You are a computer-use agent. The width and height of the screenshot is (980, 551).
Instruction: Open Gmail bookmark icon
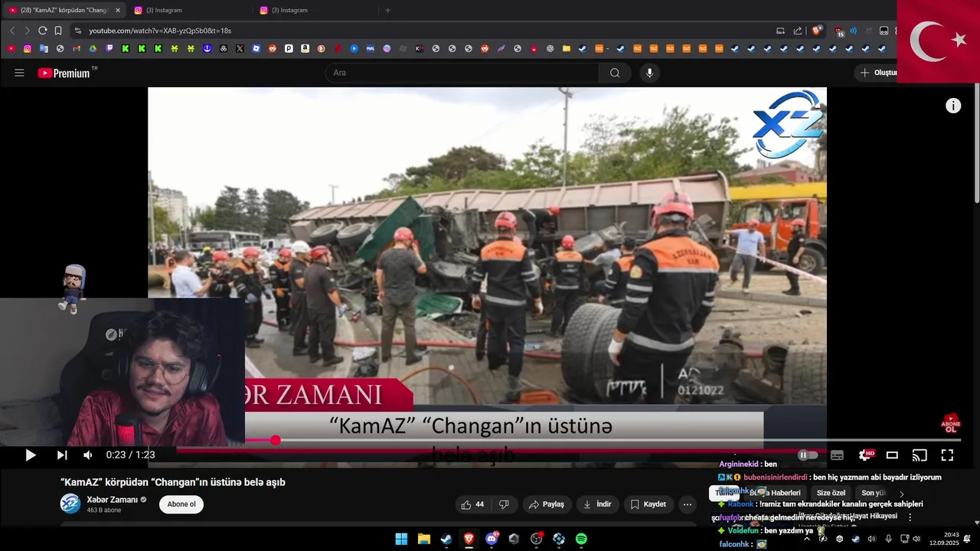[x=77, y=48]
